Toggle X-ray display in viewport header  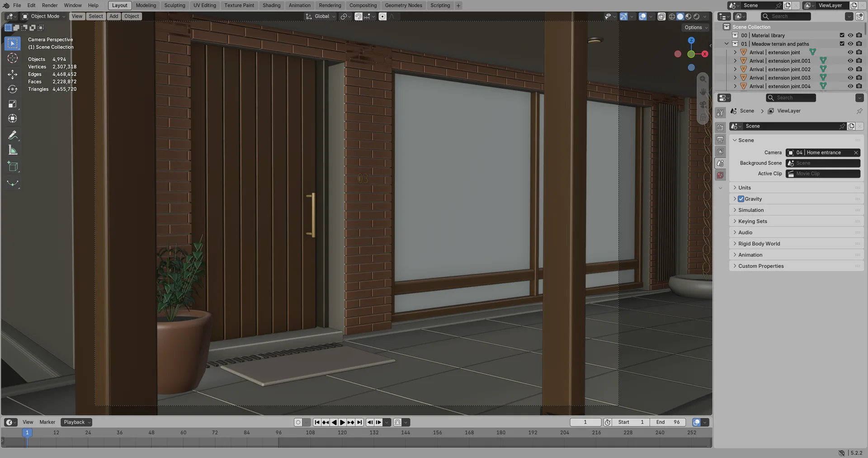click(x=661, y=16)
